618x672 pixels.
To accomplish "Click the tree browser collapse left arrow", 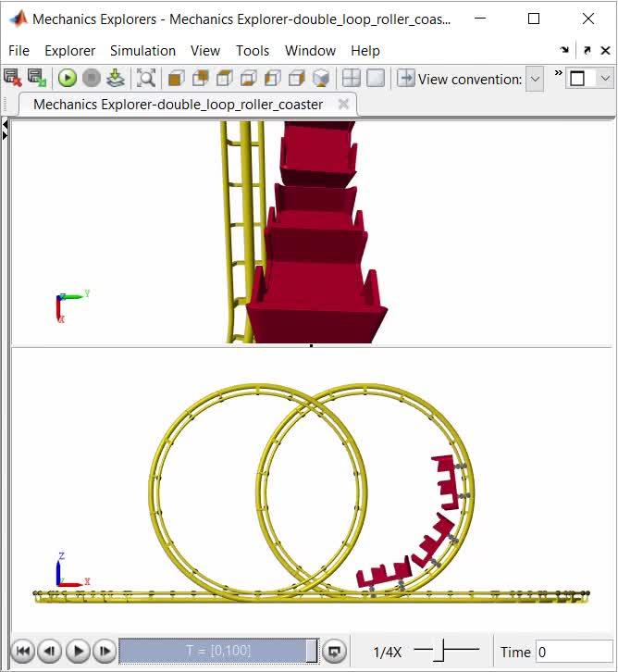I will pyautogui.click(x=5, y=125).
